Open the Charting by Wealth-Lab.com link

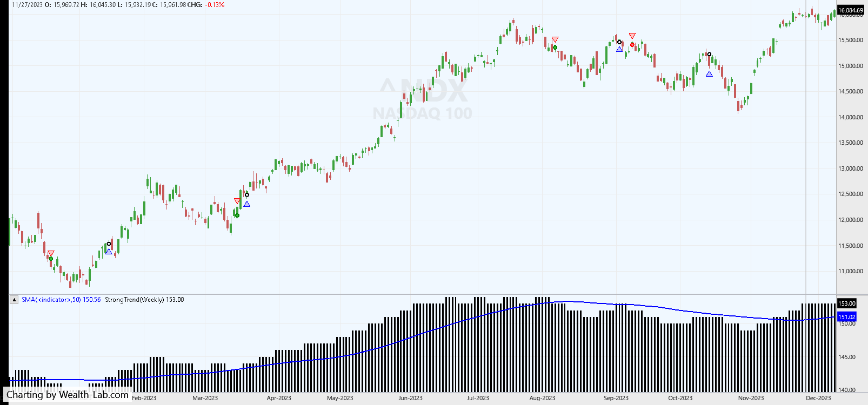(x=68, y=395)
